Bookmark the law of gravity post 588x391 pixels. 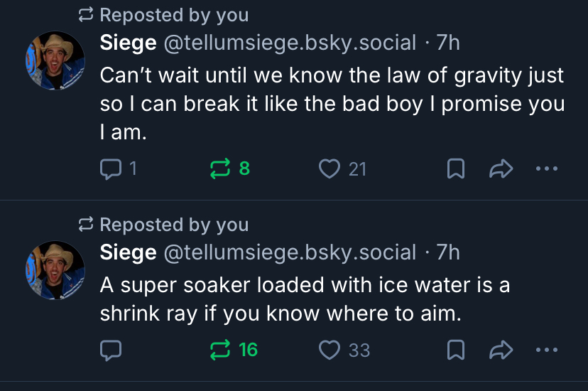coord(455,168)
